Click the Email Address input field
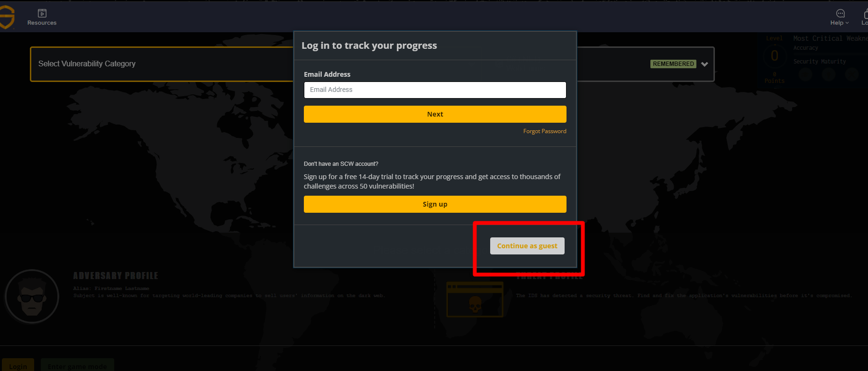The height and width of the screenshot is (371, 868). (x=435, y=90)
